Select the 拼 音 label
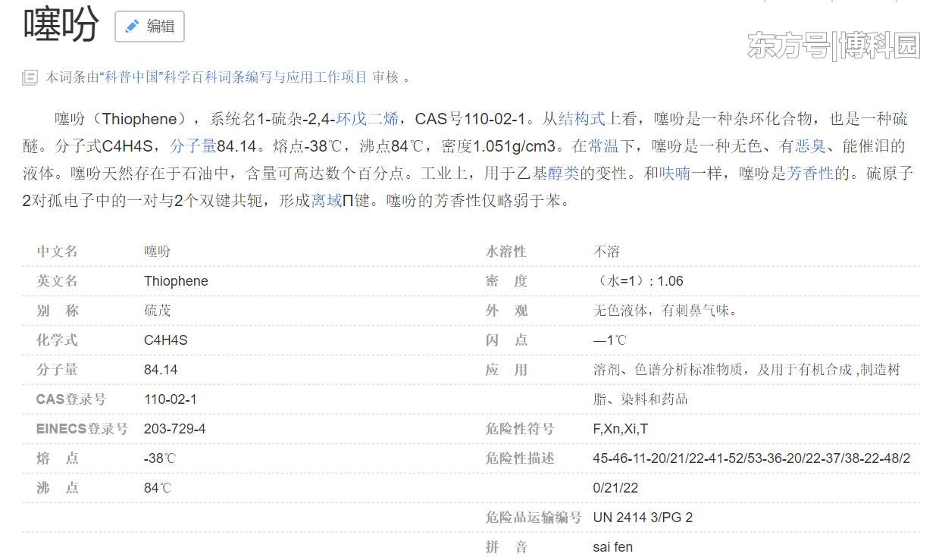The height and width of the screenshot is (560, 939). point(506,547)
